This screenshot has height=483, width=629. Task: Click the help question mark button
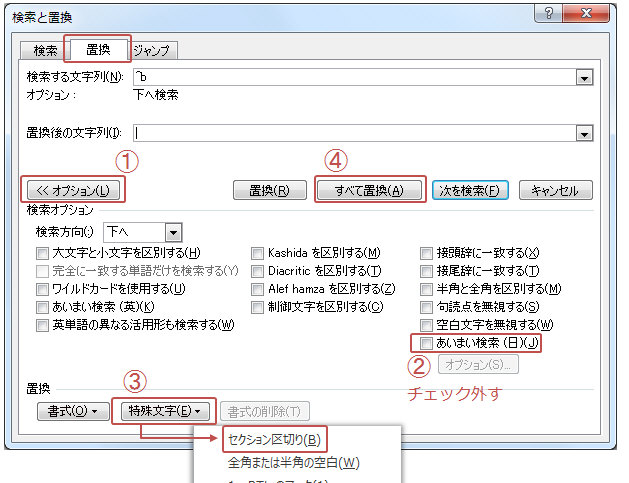point(549,13)
